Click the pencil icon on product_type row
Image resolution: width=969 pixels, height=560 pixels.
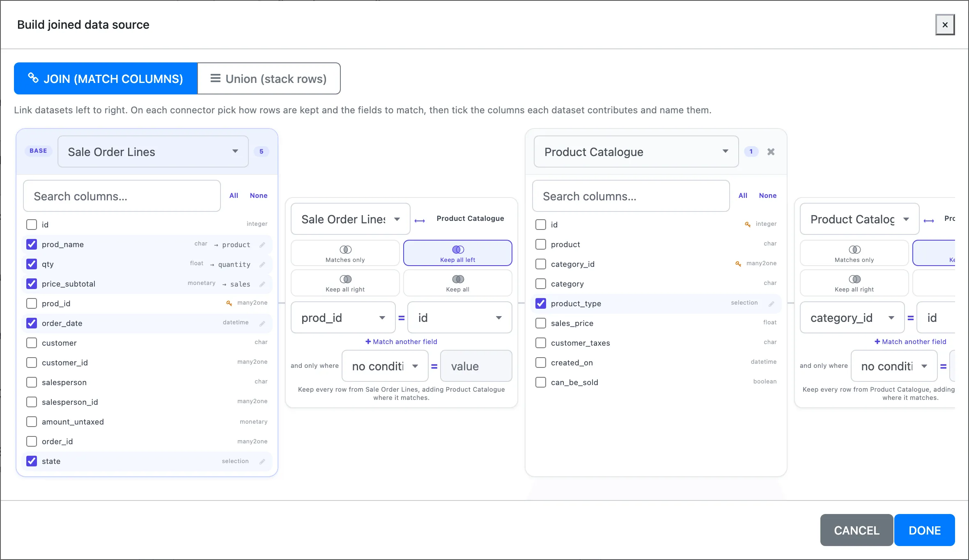[x=771, y=304]
